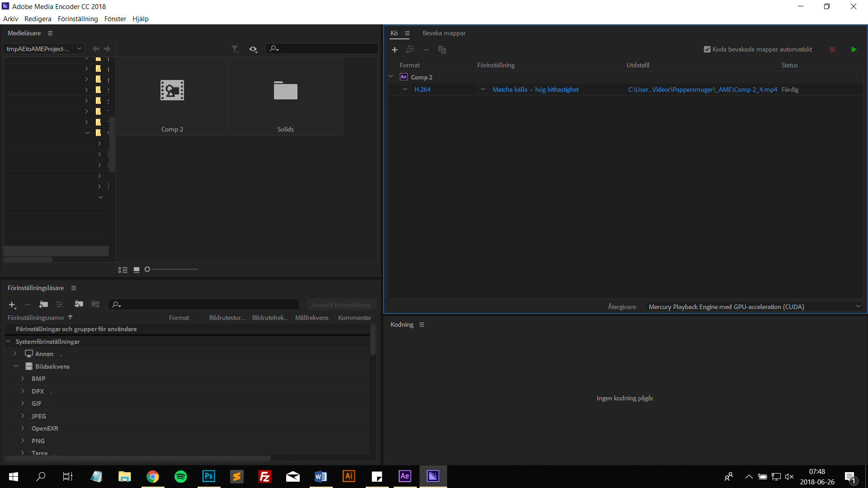Screen dimensions: 868x488
Task: Collapse the Bildsekvens preset group
Action: coord(16,366)
